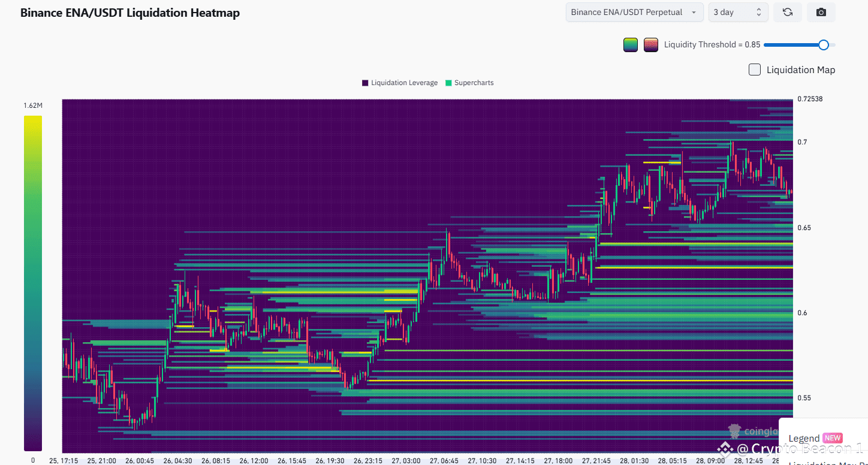Click the Liquidity Threshold = 0.85 label
The image size is (868, 465).
tap(712, 44)
